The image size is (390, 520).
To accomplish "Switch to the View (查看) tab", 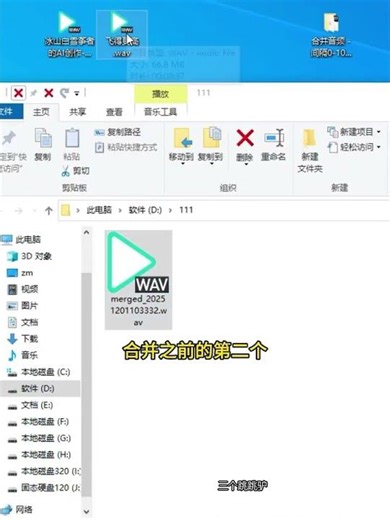I will click(x=114, y=112).
